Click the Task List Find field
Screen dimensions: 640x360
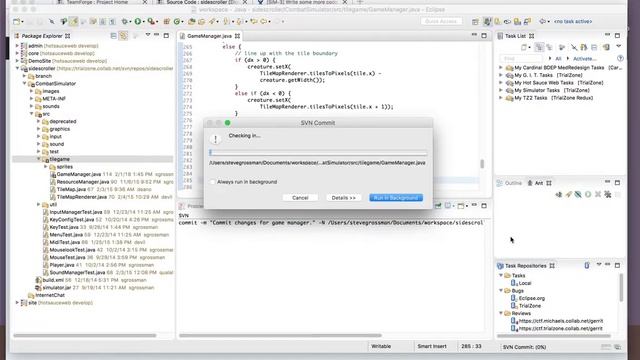coord(521,59)
